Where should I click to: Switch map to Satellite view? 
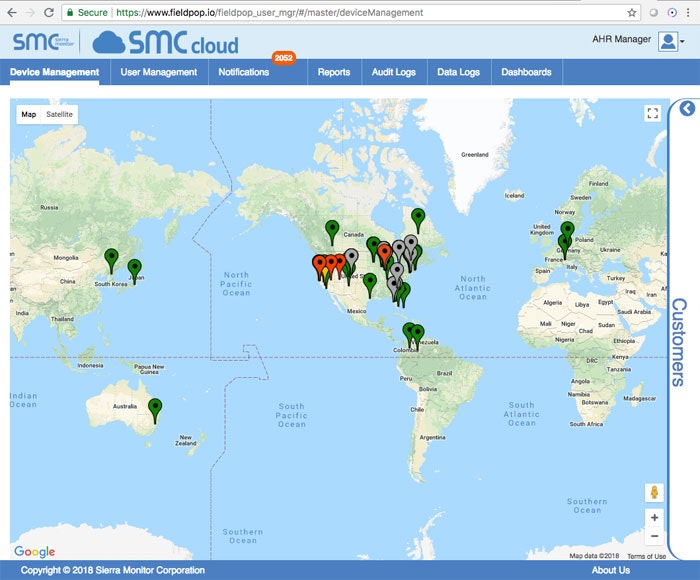59,114
